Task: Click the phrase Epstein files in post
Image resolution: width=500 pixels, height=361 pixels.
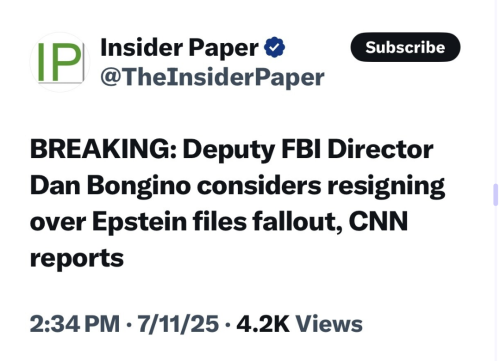Action: [169, 222]
